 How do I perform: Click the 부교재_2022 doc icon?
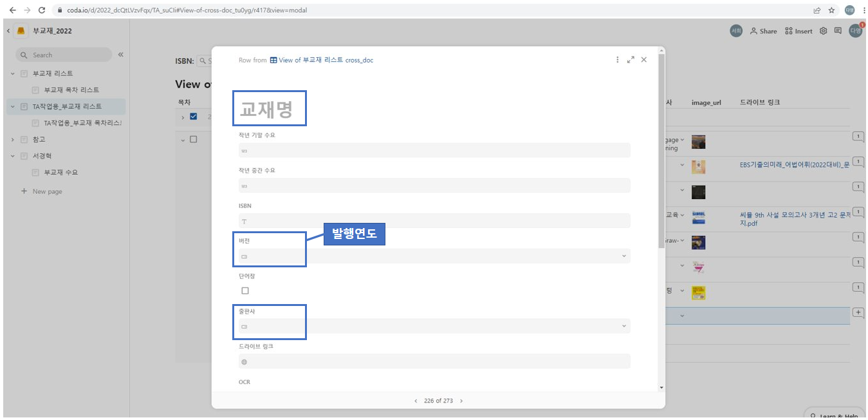(x=21, y=31)
